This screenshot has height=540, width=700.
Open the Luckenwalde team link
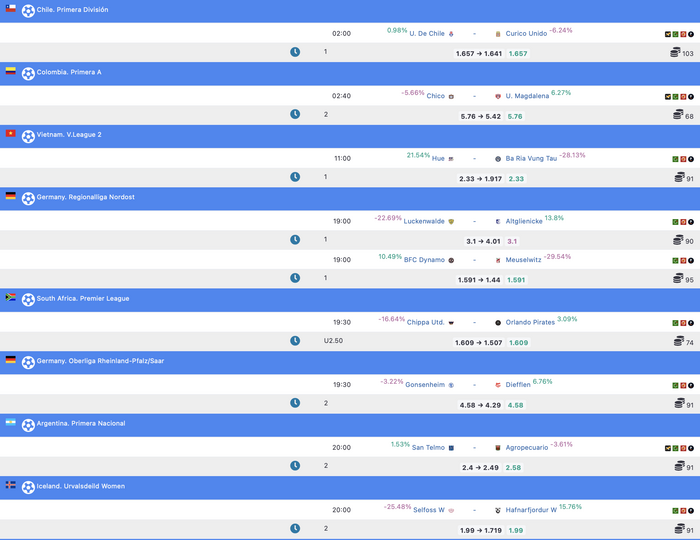pyautogui.click(x=424, y=221)
